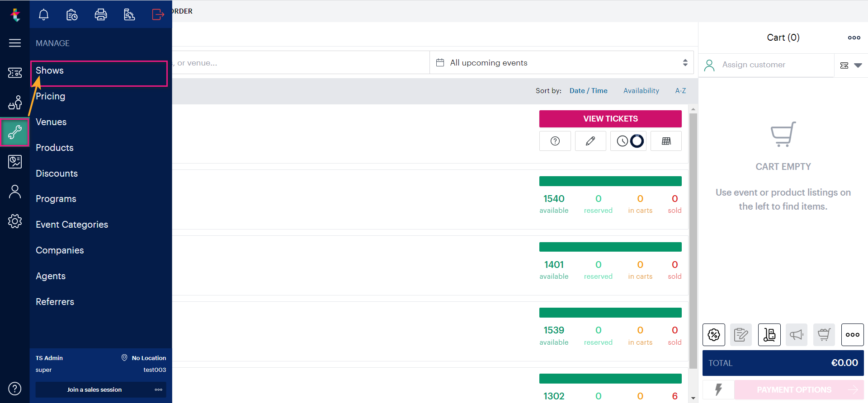The width and height of the screenshot is (868, 403).
Task: Expand the All upcoming events dropdown
Action: tap(561, 63)
